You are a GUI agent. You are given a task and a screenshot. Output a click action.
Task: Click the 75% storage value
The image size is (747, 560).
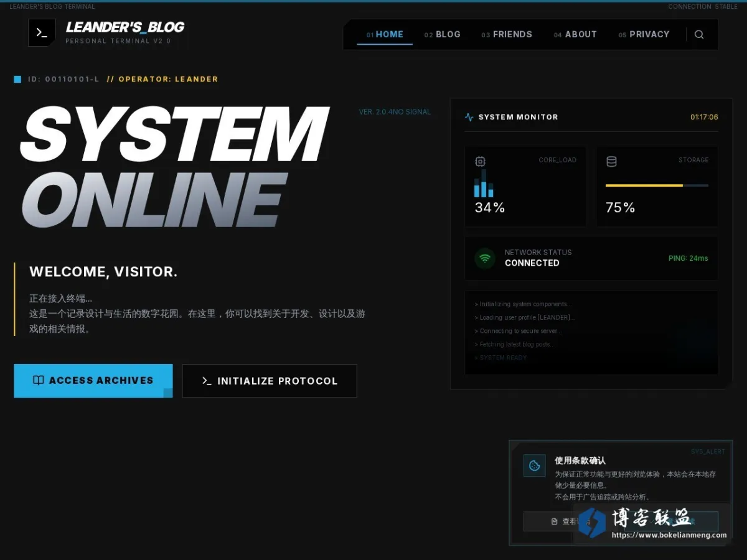(621, 208)
